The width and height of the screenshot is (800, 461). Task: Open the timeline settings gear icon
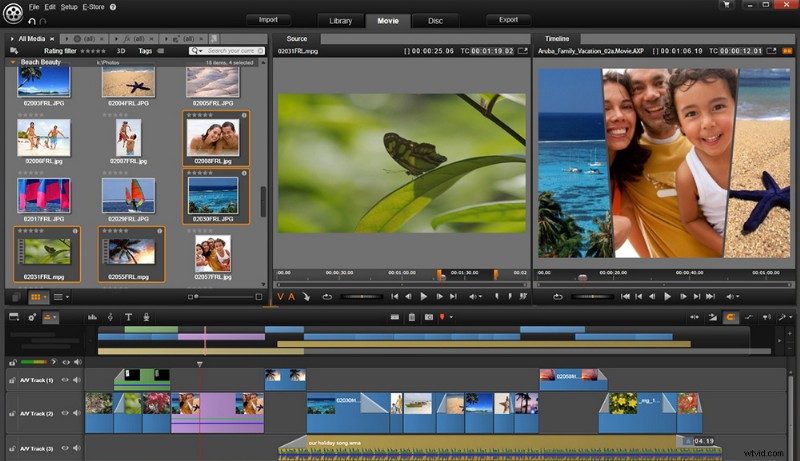(32, 317)
